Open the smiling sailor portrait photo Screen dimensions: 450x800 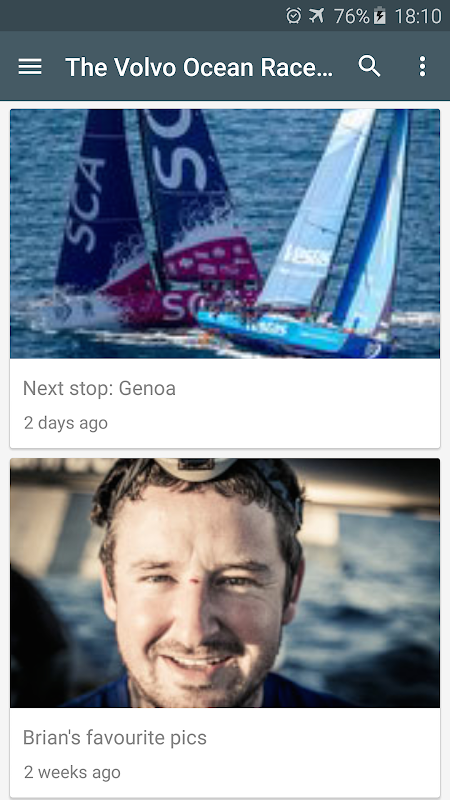[225, 583]
